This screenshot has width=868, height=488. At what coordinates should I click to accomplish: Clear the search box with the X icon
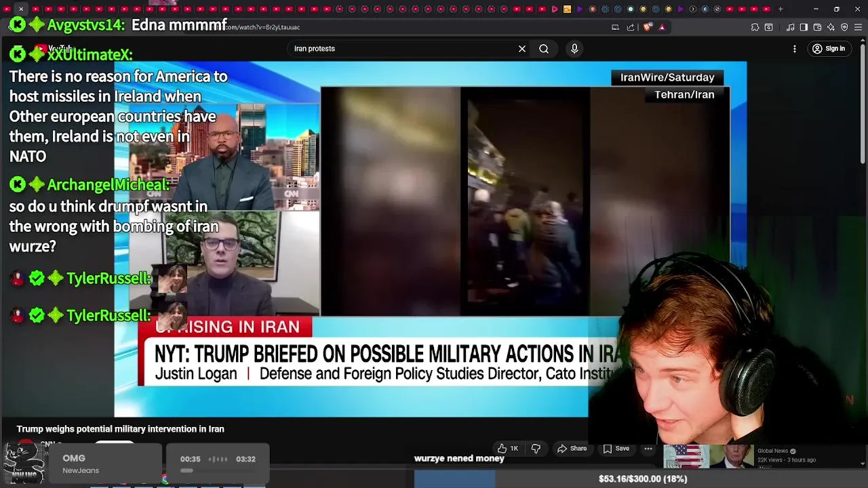pyautogui.click(x=522, y=49)
